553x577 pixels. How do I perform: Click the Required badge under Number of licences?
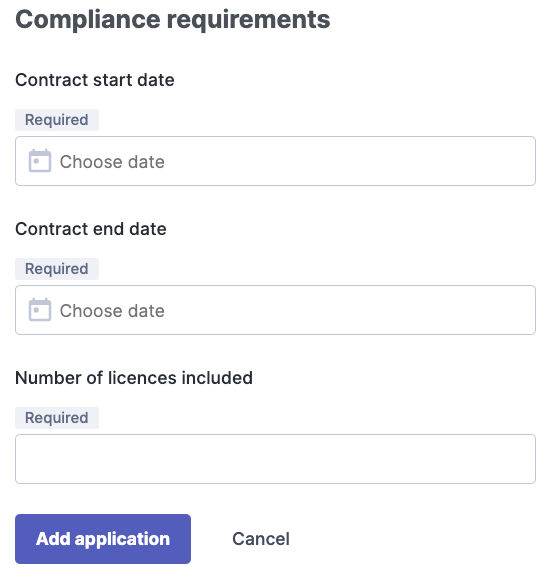(57, 418)
